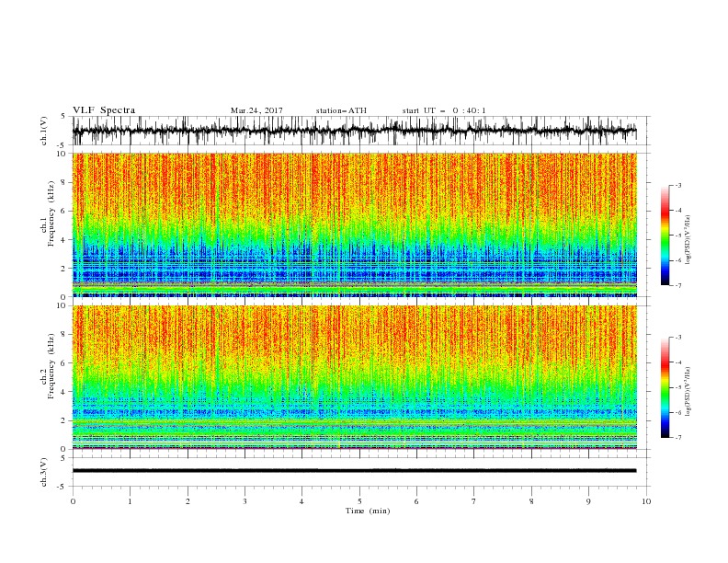The height and width of the screenshot is (563, 728).
Task: Click the 'station=ATH' header label
Action: (341, 110)
